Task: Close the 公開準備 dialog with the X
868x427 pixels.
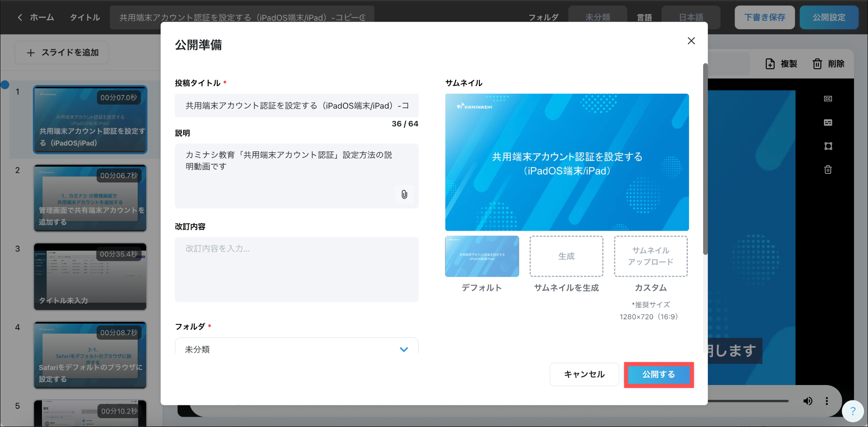Action: 691,41
